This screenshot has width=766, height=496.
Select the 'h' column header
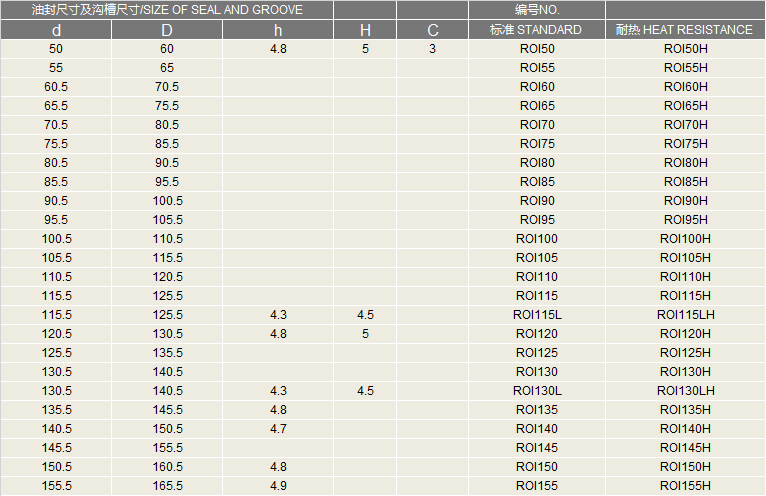click(278, 30)
